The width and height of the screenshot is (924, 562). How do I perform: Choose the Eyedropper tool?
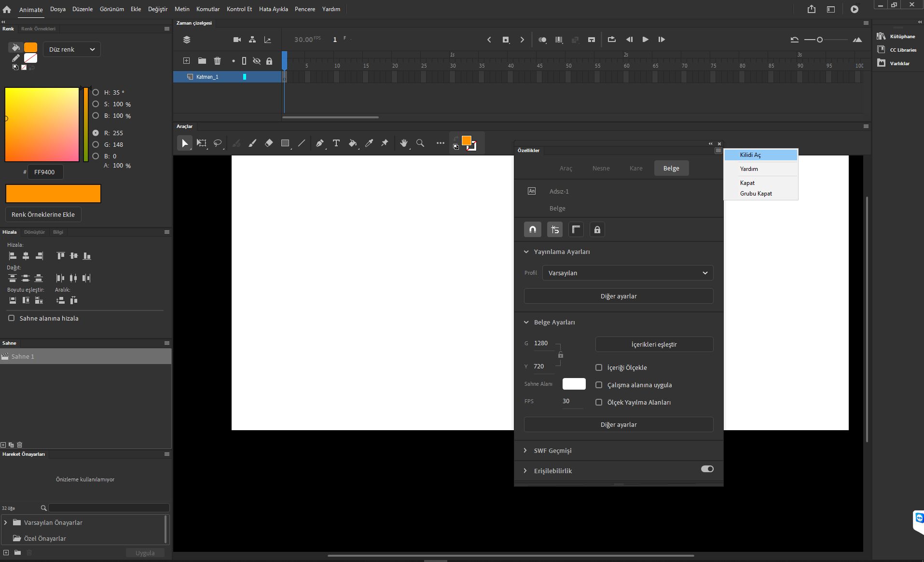[369, 143]
